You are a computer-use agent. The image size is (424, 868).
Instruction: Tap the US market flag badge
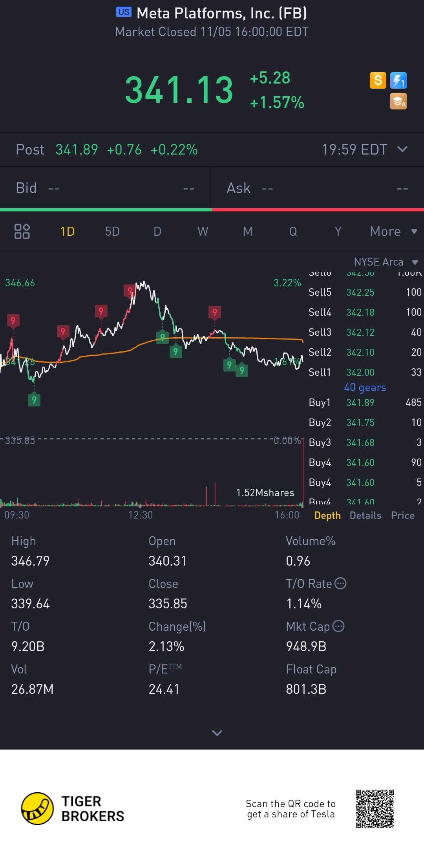pyautogui.click(x=124, y=12)
